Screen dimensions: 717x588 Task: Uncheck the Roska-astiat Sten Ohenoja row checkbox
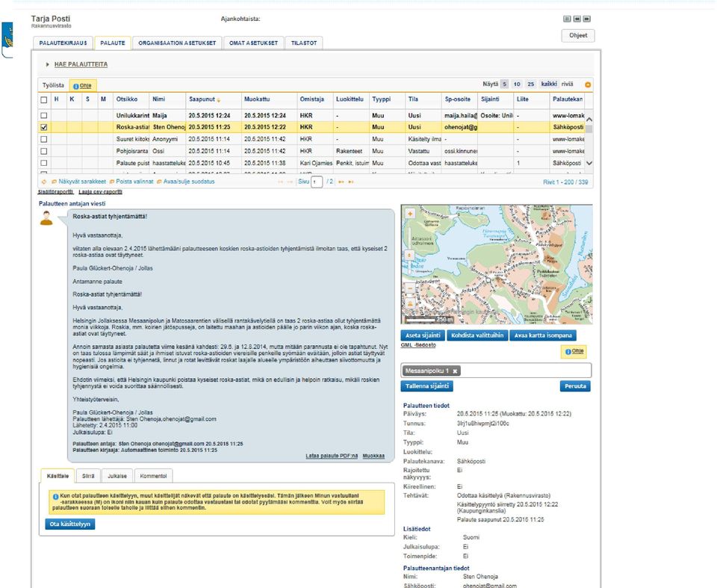tap(44, 128)
